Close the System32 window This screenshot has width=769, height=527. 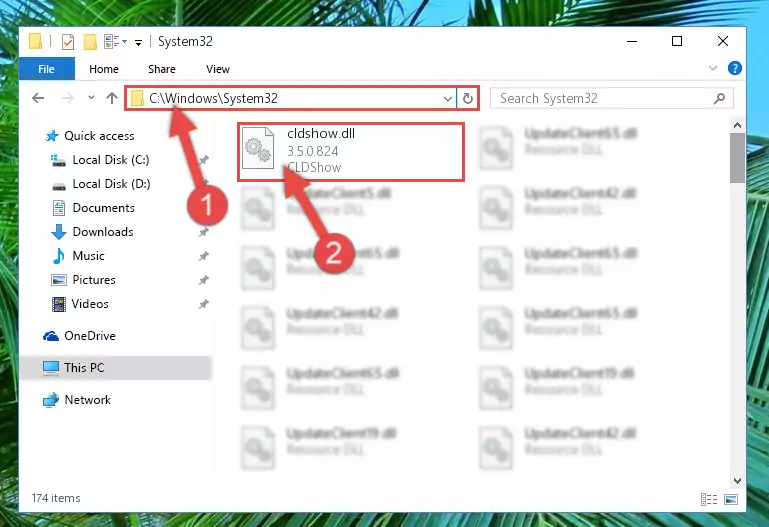(723, 42)
